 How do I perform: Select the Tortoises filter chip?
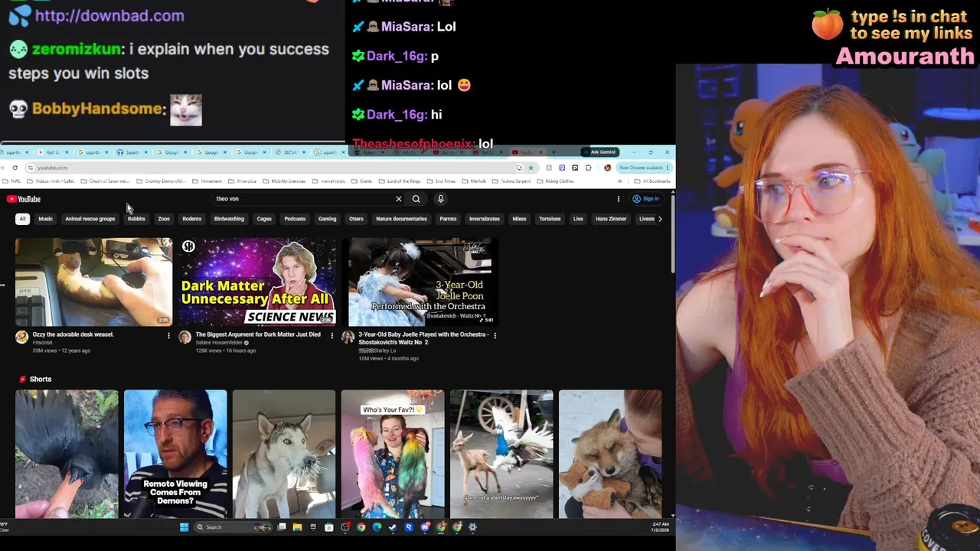pos(550,219)
